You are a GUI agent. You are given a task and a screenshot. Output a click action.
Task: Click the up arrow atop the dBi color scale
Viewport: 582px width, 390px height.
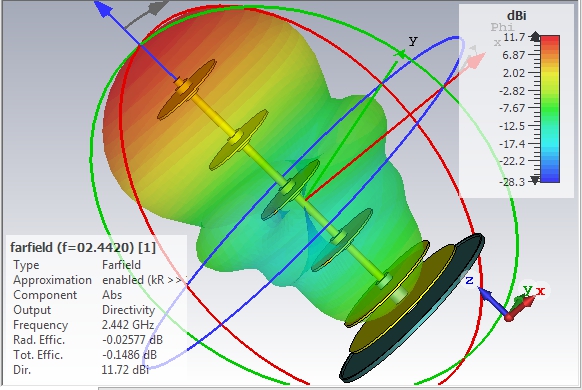coord(535,36)
